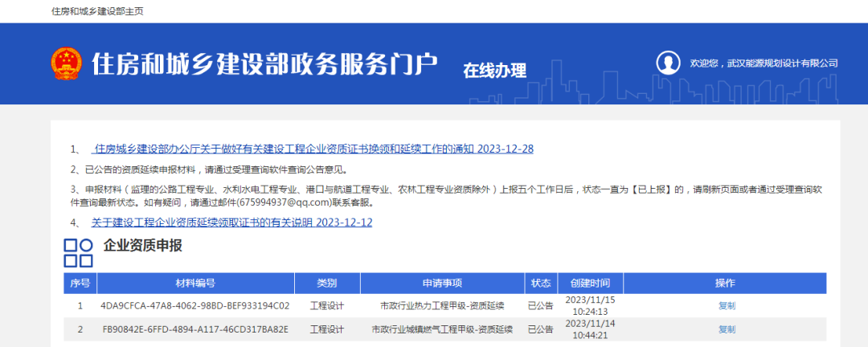Click 复制 for the 市政行业热力工程甲级 row
This screenshot has width=868, height=347.
pos(727,305)
